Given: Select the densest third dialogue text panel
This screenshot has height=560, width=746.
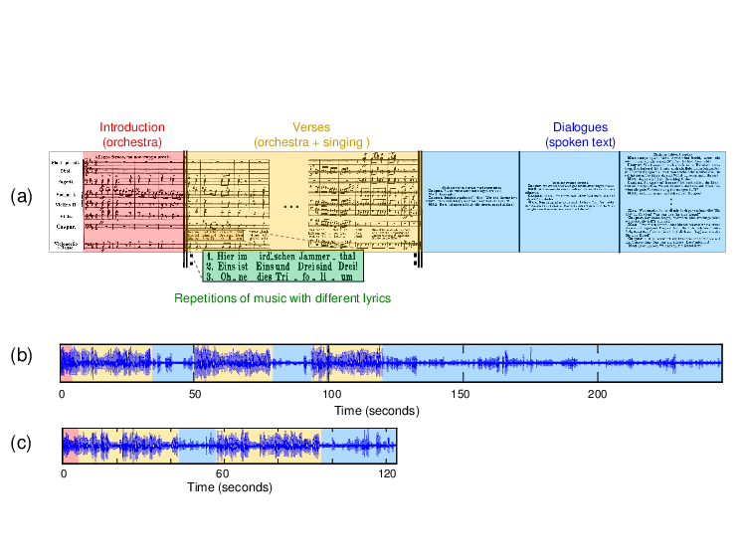Looking at the screenshot, I should click(672, 202).
